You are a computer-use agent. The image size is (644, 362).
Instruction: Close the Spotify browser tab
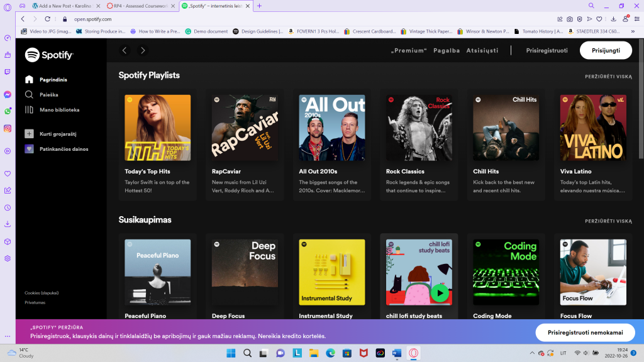[x=248, y=6]
